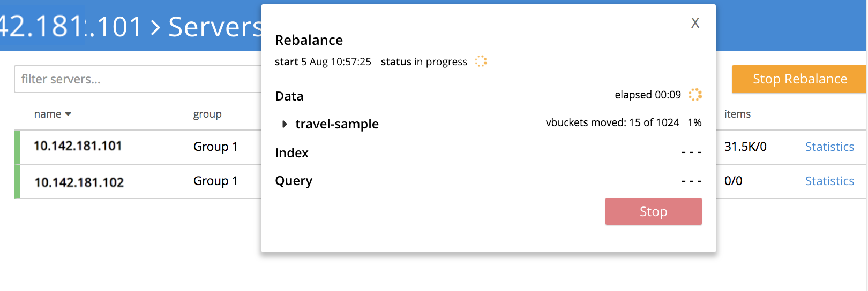Open Statistics for server 10.142.181.101
Viewport: 868px width, 291px height.
coord(829,147)
